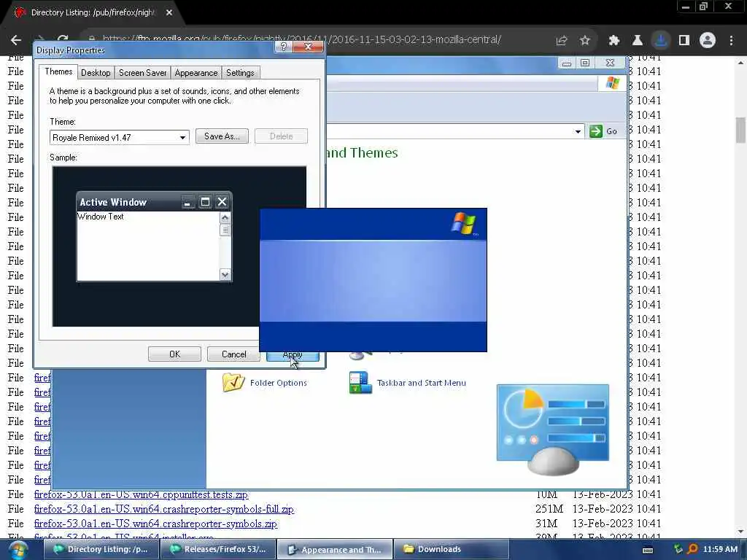Screen dimensions: 747x560
Task: Click the page scrollbar down arrow
Action: [740, 532]
